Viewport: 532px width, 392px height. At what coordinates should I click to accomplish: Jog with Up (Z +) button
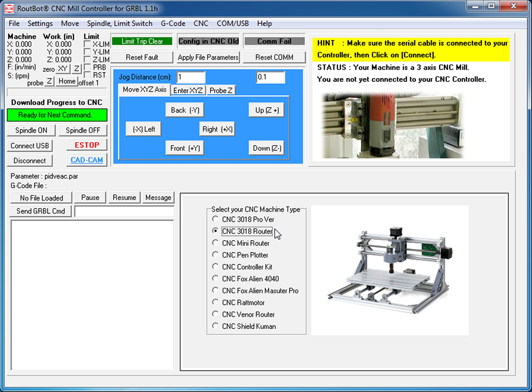point(267,110)
